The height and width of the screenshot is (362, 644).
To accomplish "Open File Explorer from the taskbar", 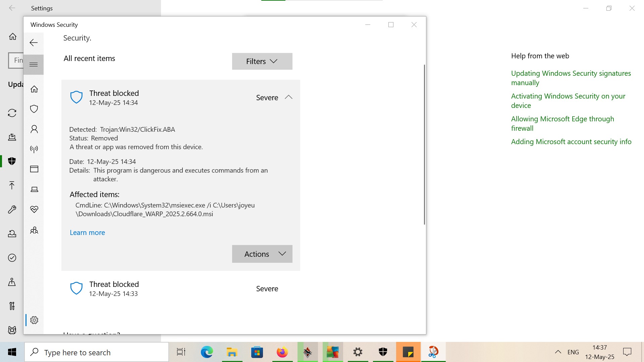I will (232, 352).
